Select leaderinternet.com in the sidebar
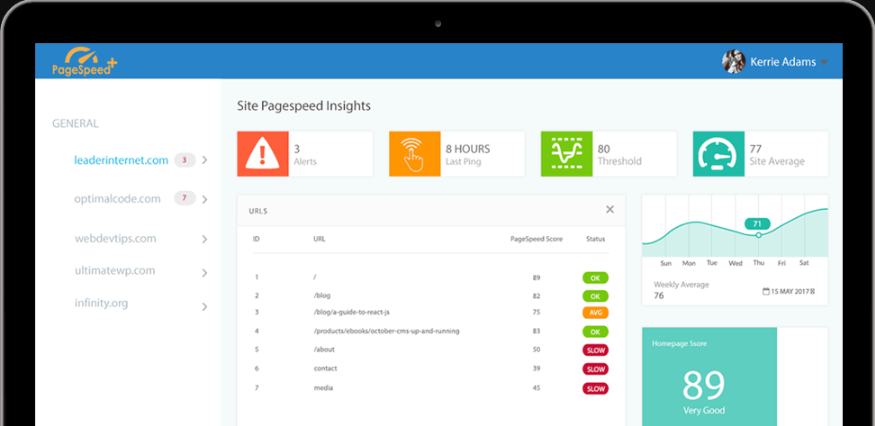Screen dimensions: 875x426 [121, 160]
